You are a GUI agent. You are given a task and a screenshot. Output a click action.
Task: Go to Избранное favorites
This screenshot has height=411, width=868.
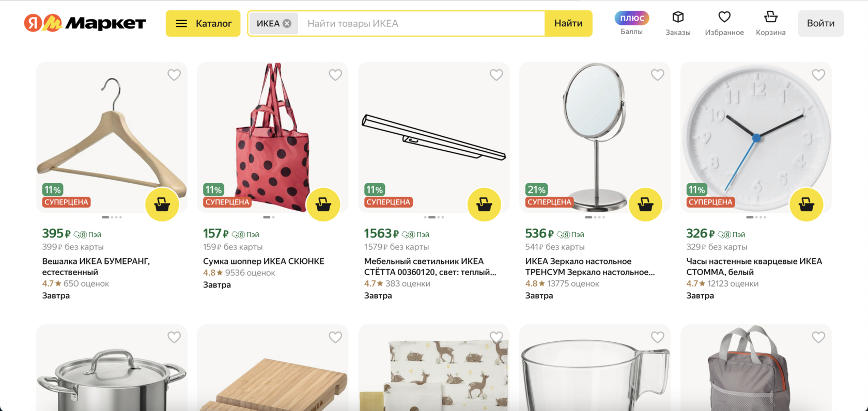click(724, 23)
